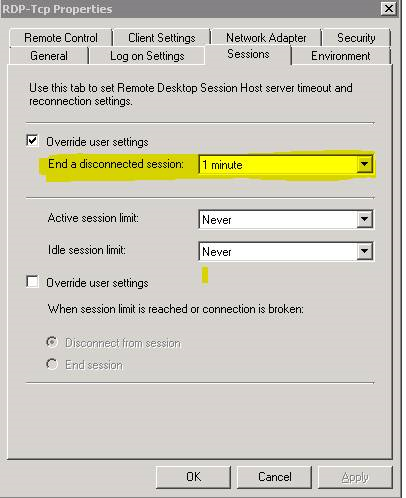The width and height of the screenshot is (406, 498).
Task: Choose the Disconnect from session radio button
Action: pos(52,342)
